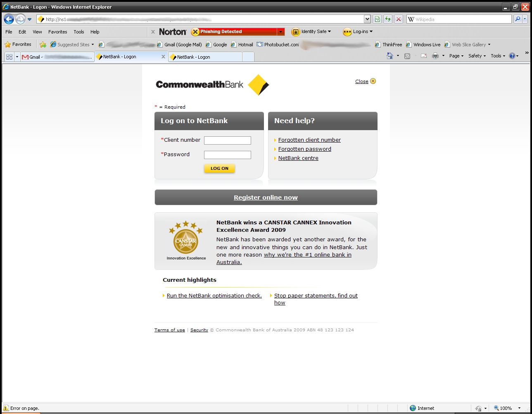Open the NetBank centre link
This screenshot has height=414, width=532.
pyautogui.click(x=298, y=158)
